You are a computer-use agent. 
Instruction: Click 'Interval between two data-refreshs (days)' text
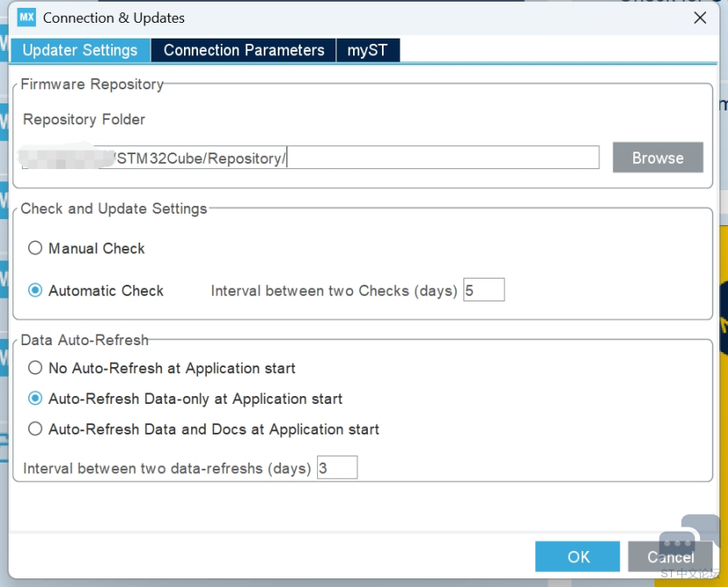tap(166, 468)
